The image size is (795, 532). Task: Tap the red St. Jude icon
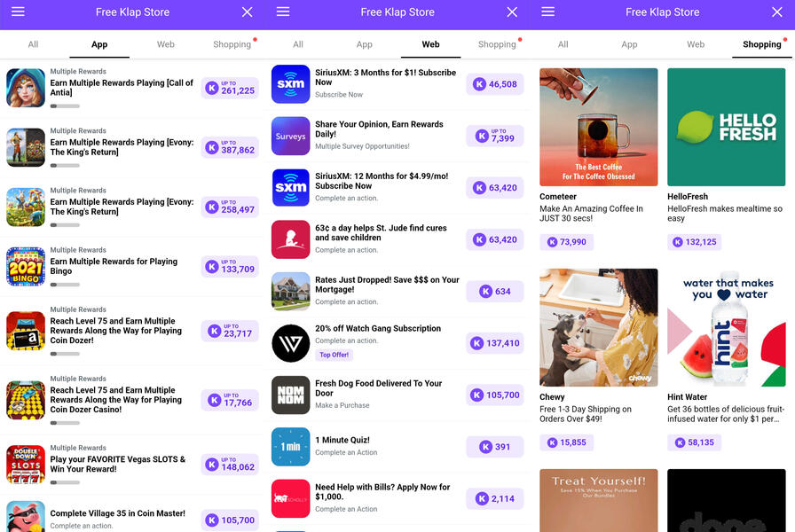290,239
